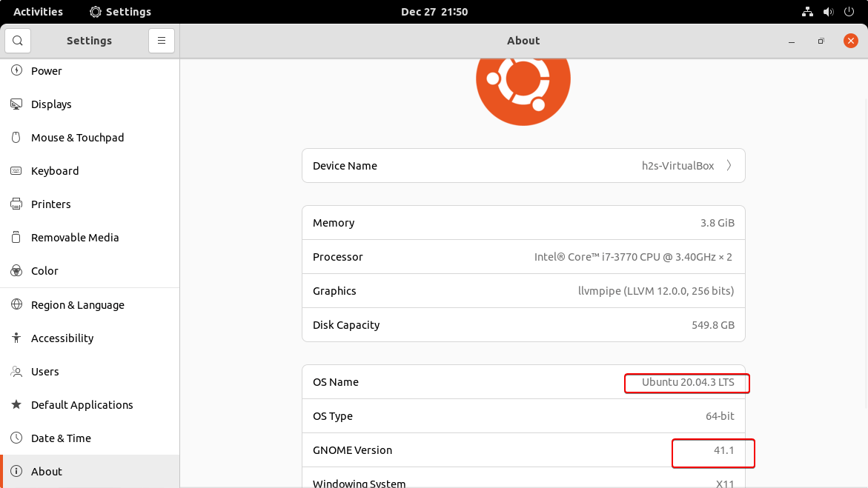Click the chevron beside h2s-VirtualBox
Viewport: 868px width, 488px height.
click(729, 165)
